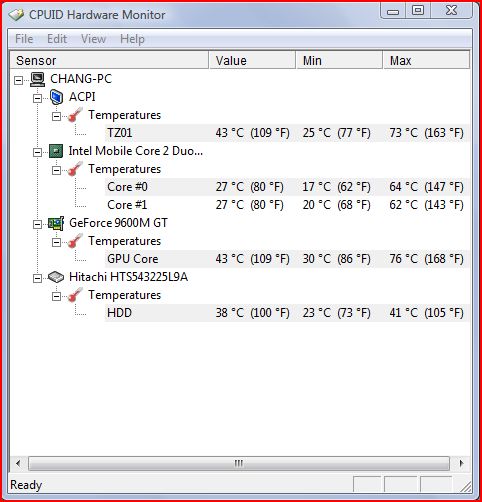Click the ACPI shield icon

(x=56, y=97)
